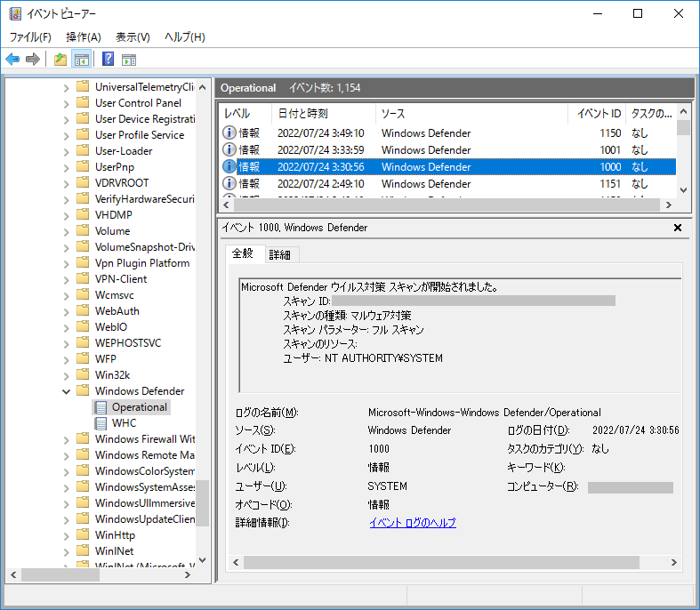Viewport: 700px width, 610px height.
Task: Expand the VHDMP tree node
Action: point(66,216)
